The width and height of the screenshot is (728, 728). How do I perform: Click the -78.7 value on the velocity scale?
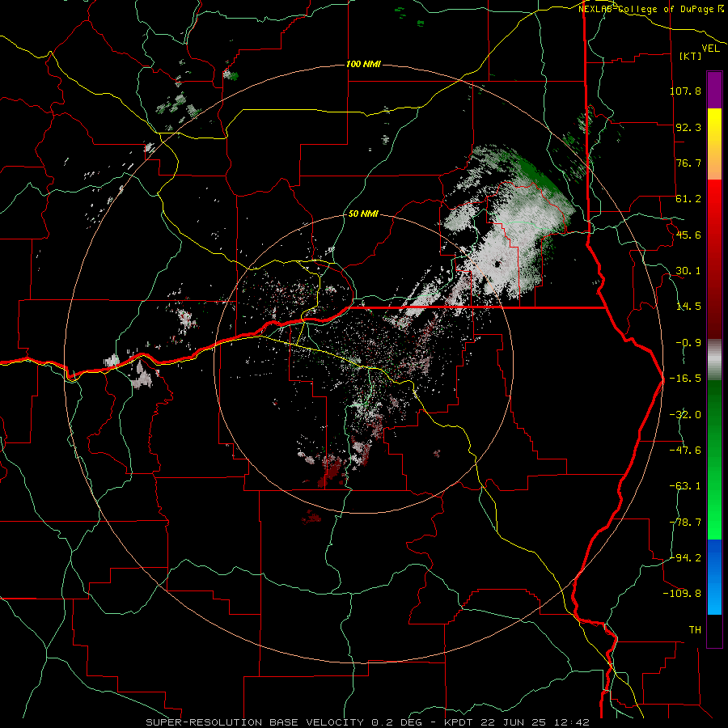tap(685, 523)
